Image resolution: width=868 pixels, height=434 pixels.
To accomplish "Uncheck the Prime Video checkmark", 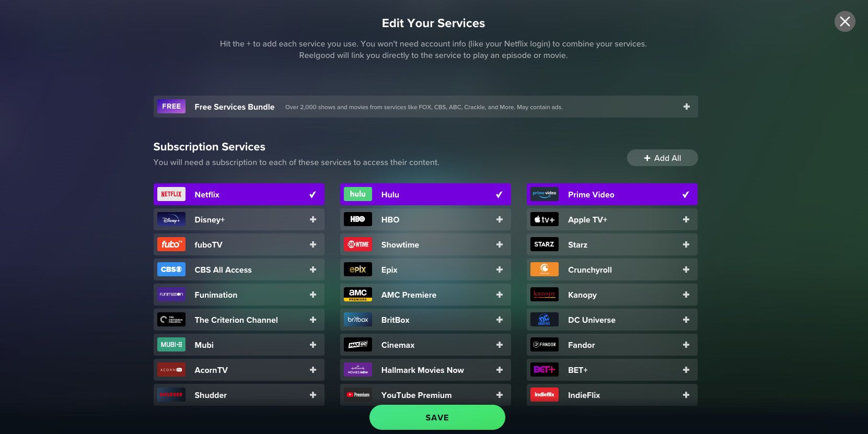I will point(686,195).
